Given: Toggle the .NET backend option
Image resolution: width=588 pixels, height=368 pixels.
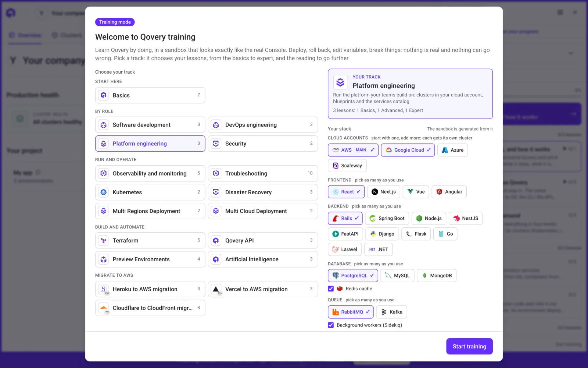Looking at the screenshot, I should click(x=379, y=250).
